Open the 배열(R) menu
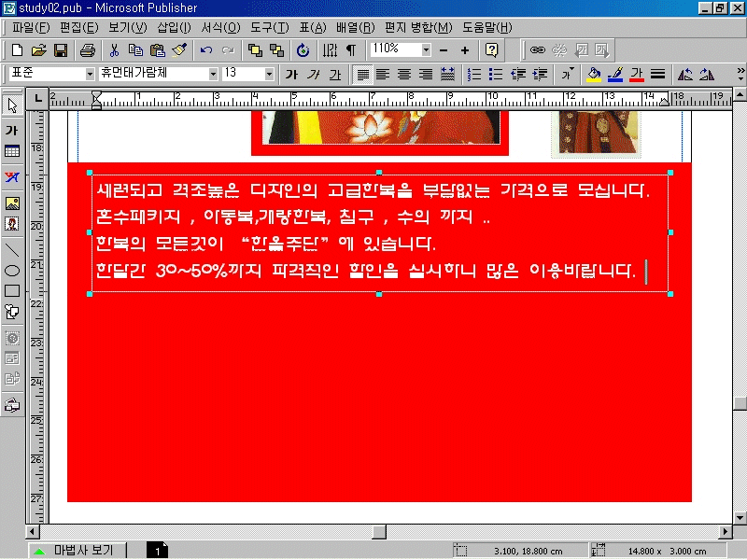The width and height of the screenshot is (747, 560). pos(356,28)
